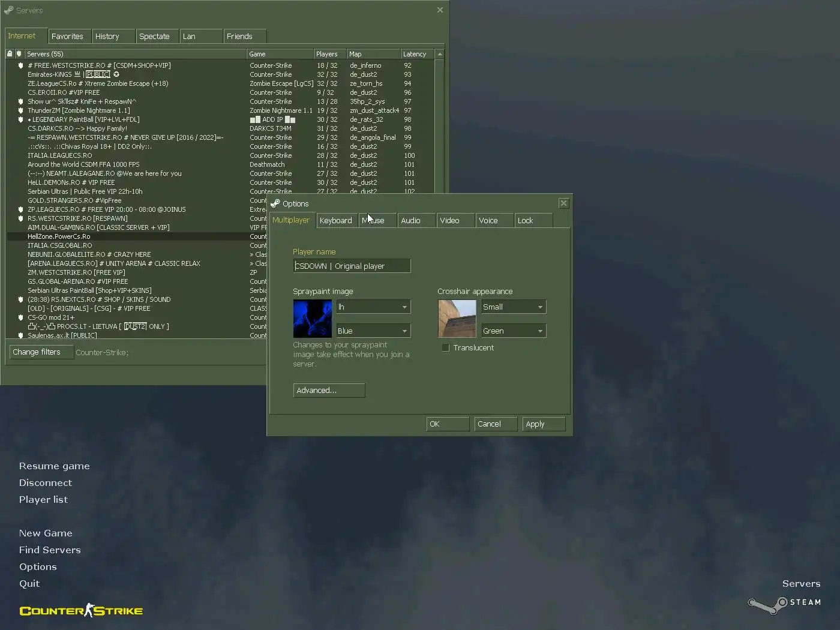
Task: Select the ITALIA.LEAGUECS.RO server row
Action: [x=220, y=155]
